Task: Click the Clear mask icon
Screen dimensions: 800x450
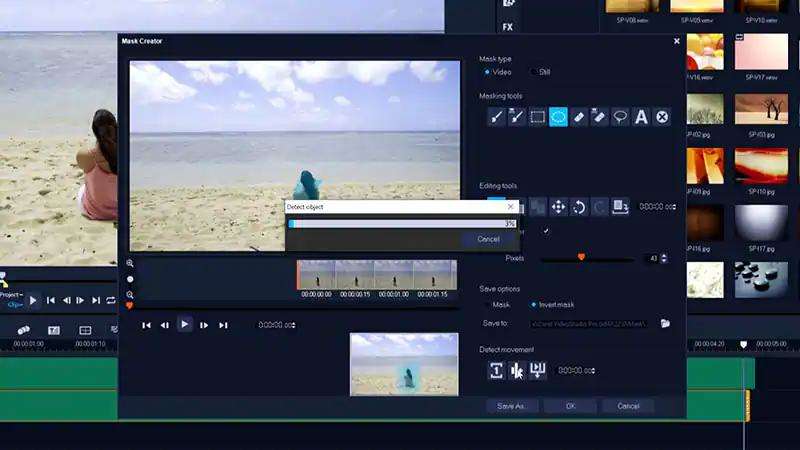Action: pos(662,117)
